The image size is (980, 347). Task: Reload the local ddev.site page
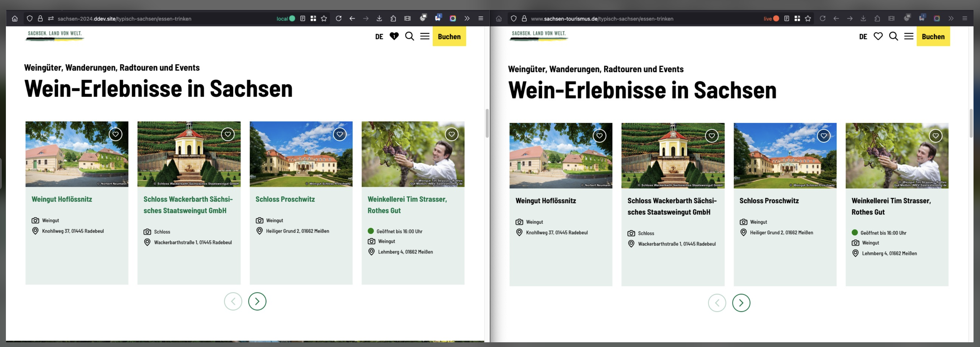click(339, 19)
